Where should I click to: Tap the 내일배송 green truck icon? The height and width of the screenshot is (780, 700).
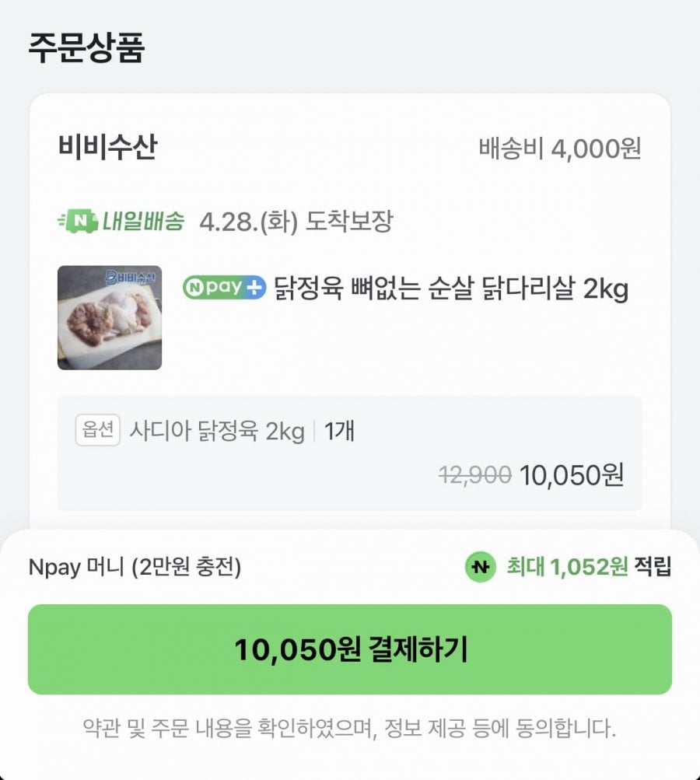[x=77, y=222]
